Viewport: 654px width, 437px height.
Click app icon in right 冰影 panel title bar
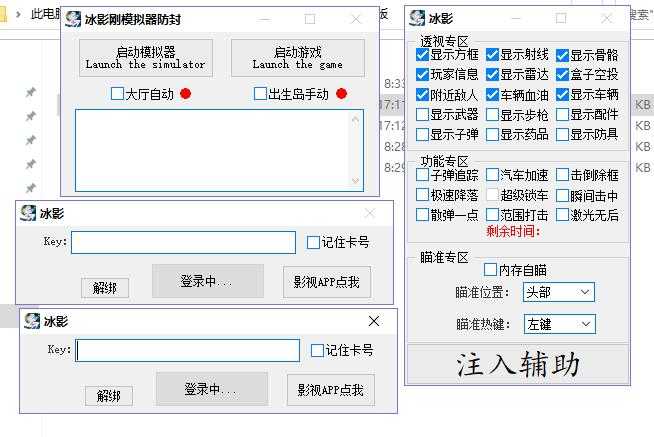point(417,18)
